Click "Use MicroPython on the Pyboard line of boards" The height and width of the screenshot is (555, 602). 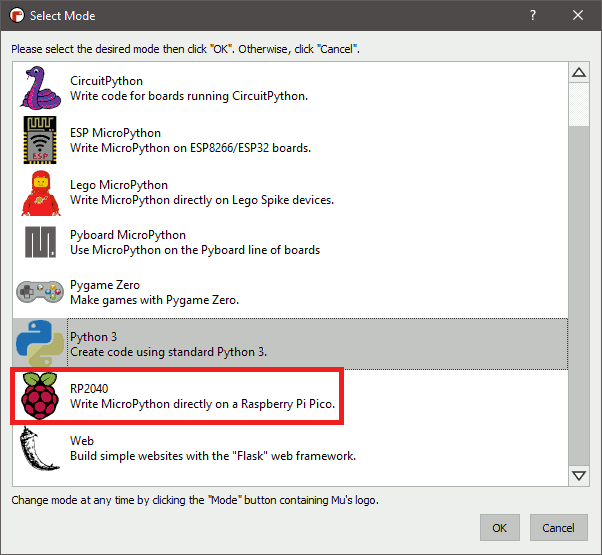195,250
